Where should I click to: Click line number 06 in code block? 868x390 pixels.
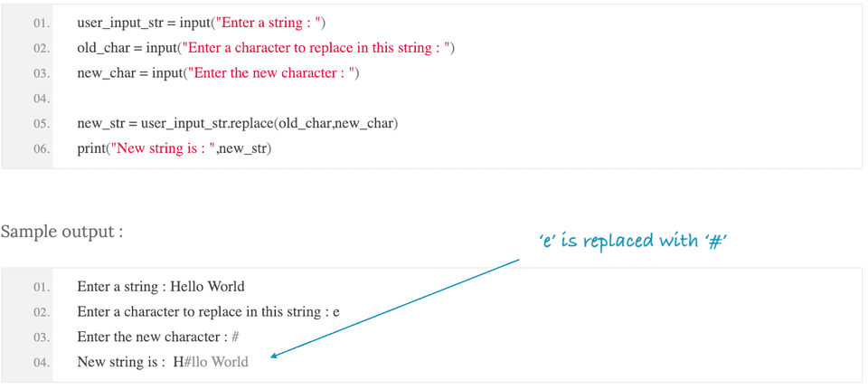[41, 148]
